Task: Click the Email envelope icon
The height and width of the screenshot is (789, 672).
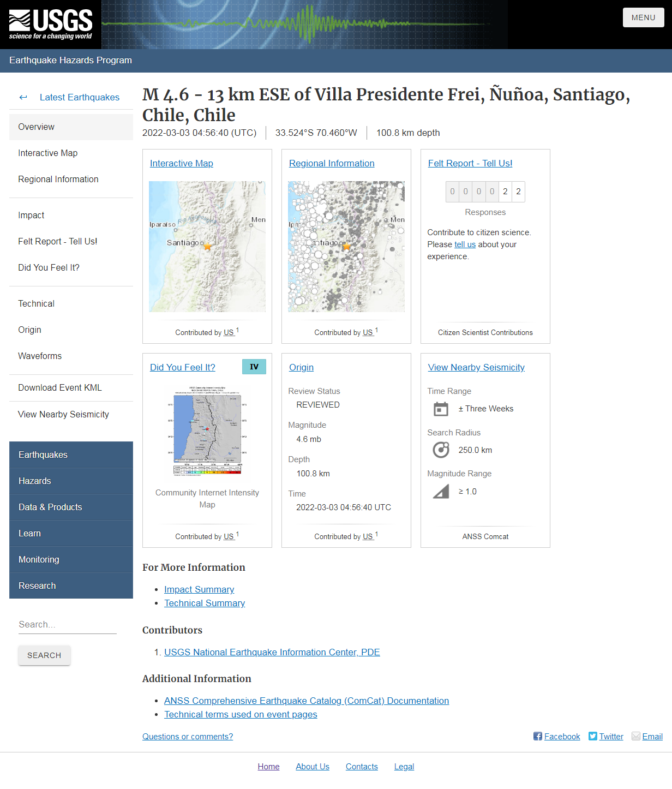Action: point(636,736)
